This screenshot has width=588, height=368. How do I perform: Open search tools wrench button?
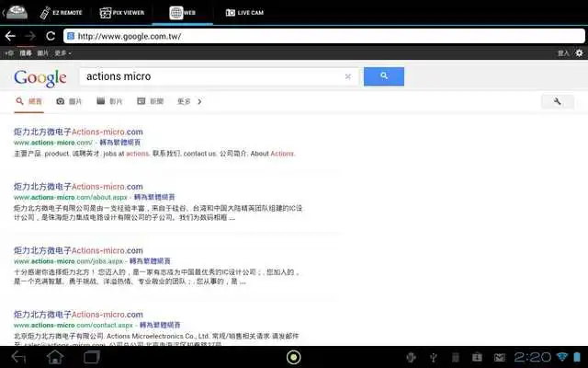point(558,101)
